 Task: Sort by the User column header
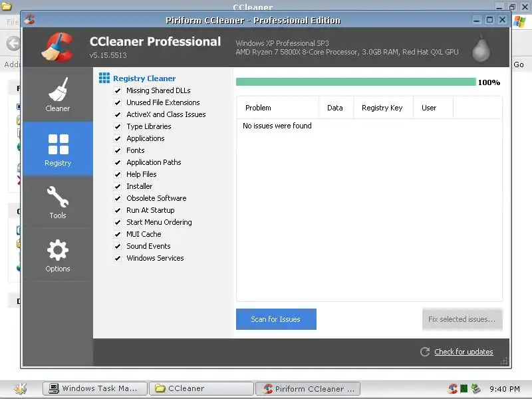434,108
